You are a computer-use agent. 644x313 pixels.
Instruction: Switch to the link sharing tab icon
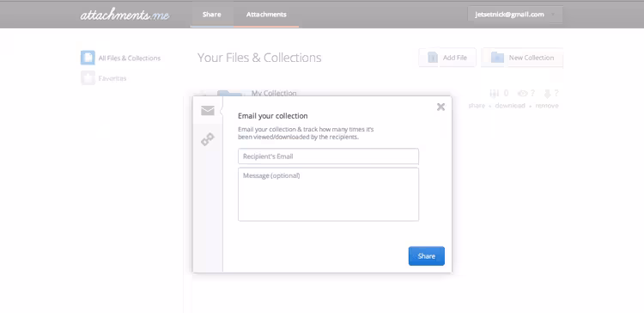click(x=208, y=140)
